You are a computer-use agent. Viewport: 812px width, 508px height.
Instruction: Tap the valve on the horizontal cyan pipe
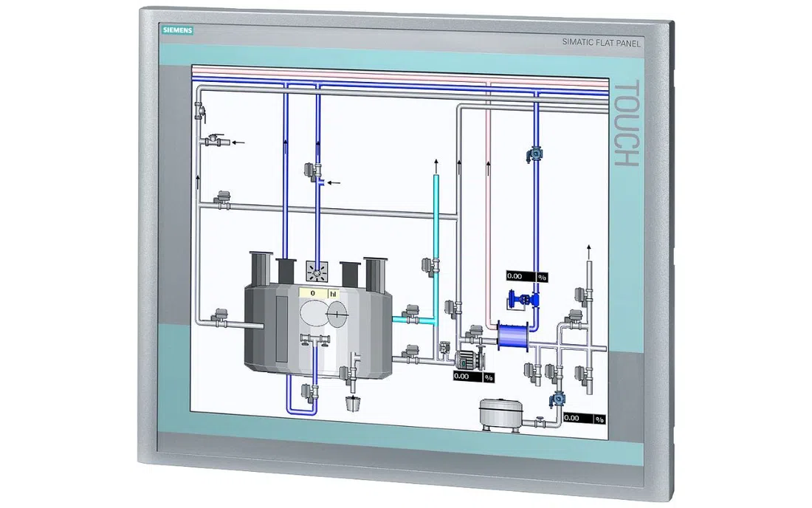(411, 314)
